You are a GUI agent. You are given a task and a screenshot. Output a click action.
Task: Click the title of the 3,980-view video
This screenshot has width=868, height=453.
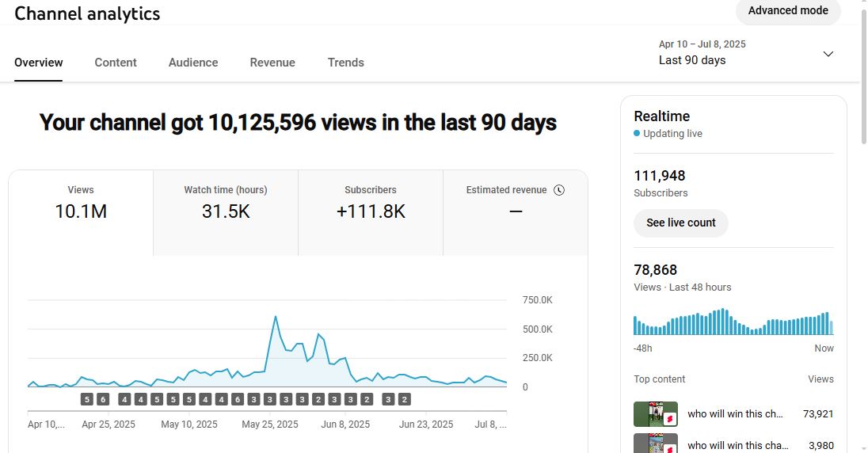(x=738, y=445)
